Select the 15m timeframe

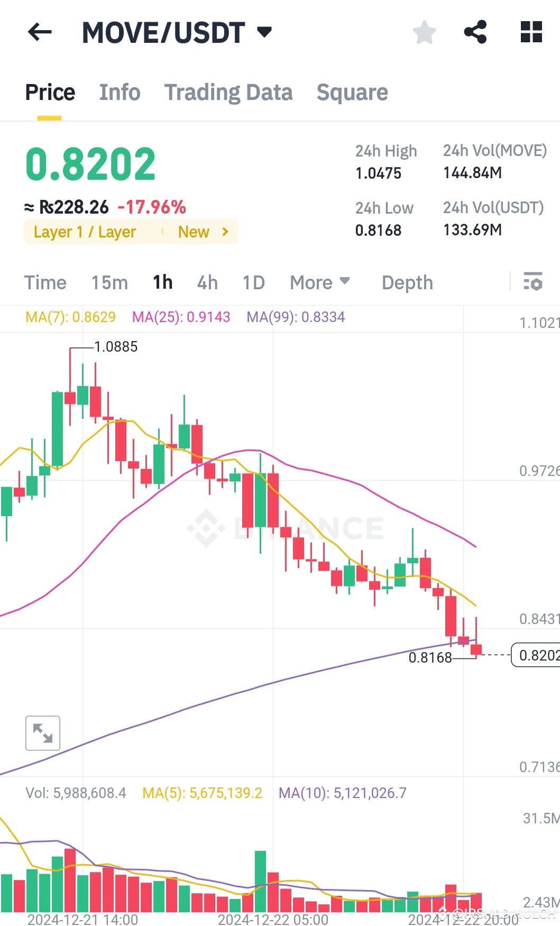click(x=109, y=282)
